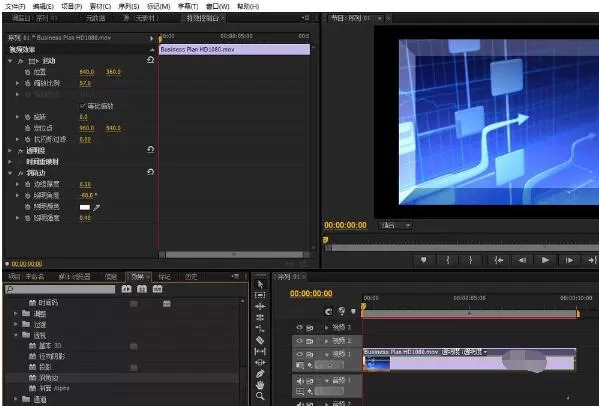Image resolution: width=599 pixels, height=406 pixels.
Task: Uncheck the 等比缩放 uniform scale checkbox
Action: 82,106
